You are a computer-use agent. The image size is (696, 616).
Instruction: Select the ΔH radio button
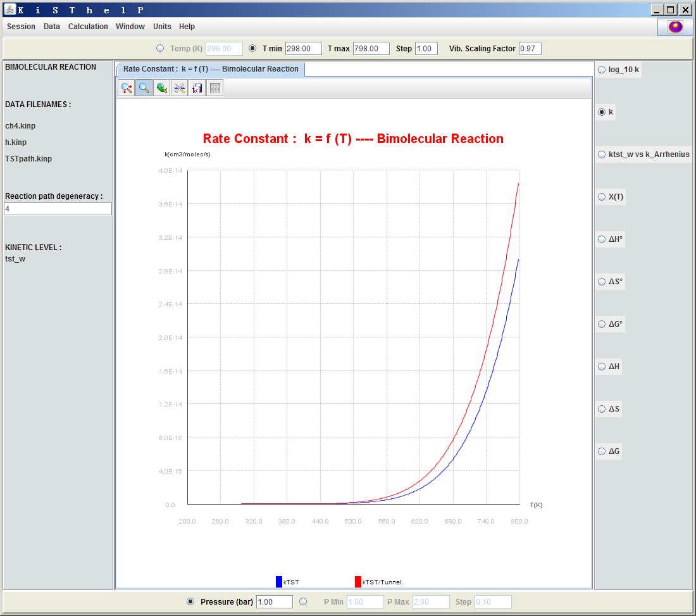point(602,367)
